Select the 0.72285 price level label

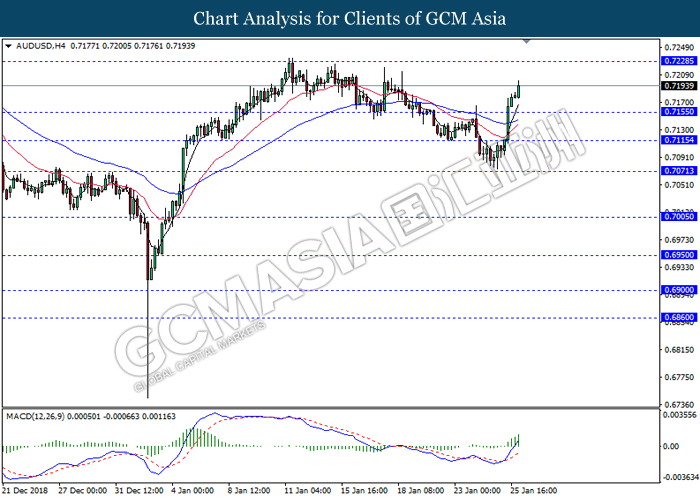click(679, 61)
